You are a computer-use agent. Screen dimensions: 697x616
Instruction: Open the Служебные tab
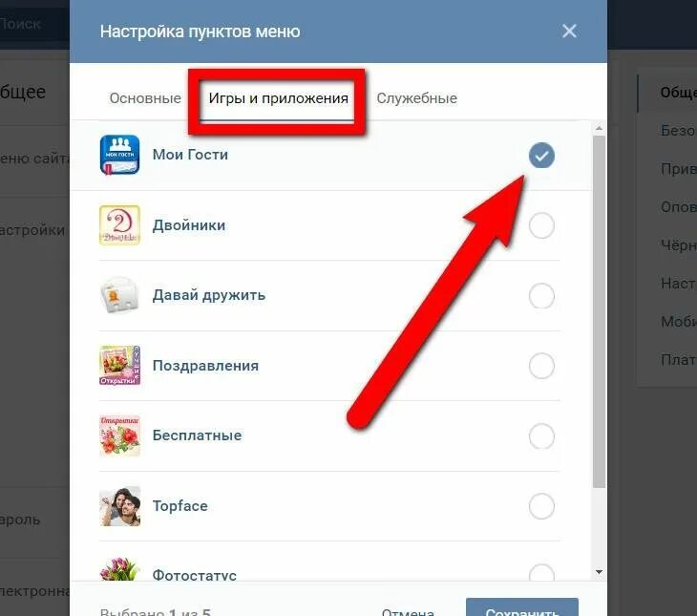(416, 97)
